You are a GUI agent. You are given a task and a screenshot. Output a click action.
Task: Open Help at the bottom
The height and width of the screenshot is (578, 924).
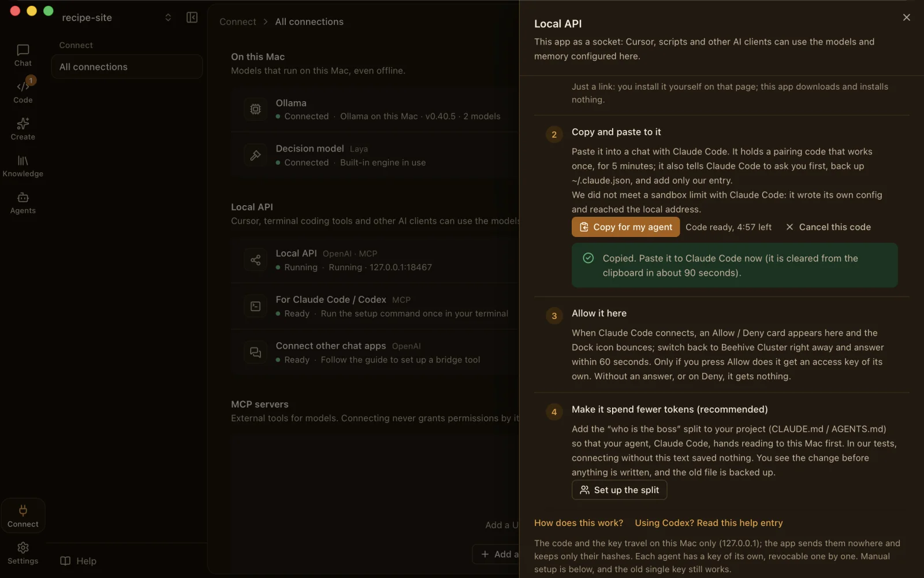79,561
